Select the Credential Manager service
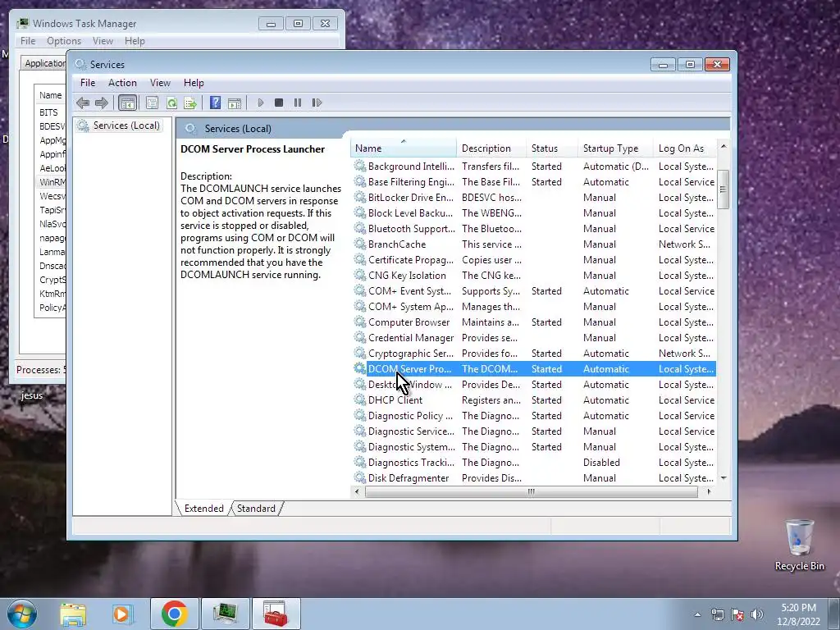The image size is (840, 630). pos(534,337)
